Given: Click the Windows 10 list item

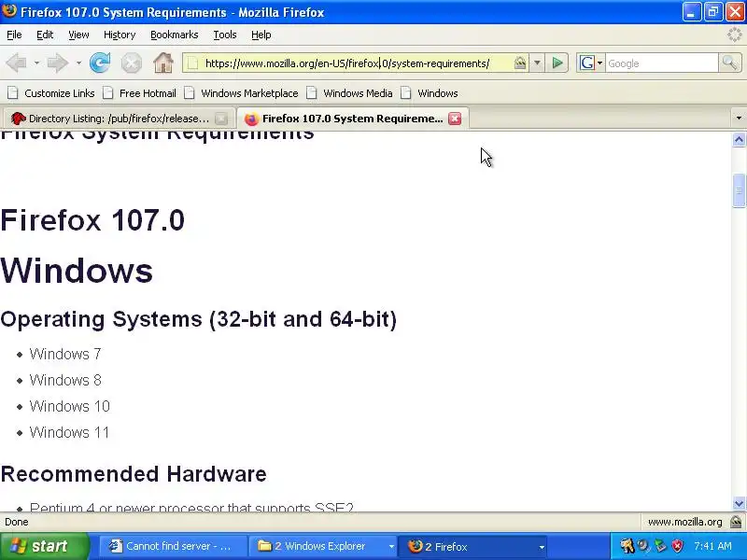Looking at the screenshot, I should pyautogui.click(x=69, y=406).
